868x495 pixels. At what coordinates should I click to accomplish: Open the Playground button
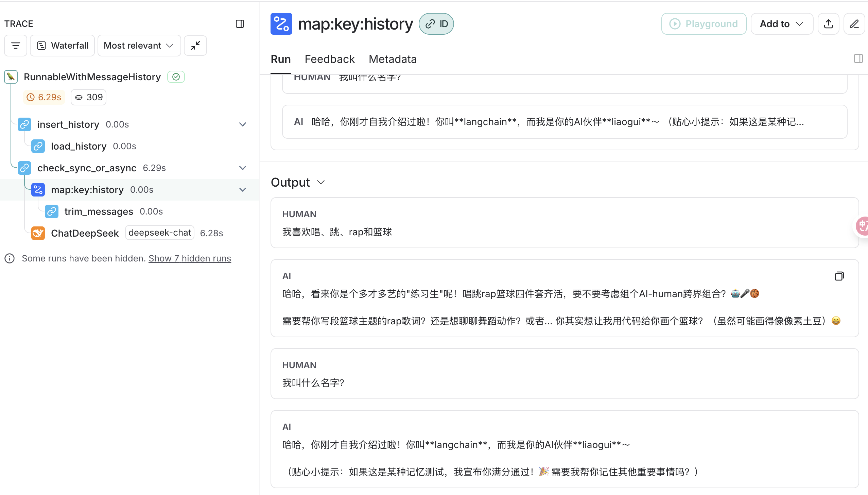pyautogui.click(x=704, y=24)
